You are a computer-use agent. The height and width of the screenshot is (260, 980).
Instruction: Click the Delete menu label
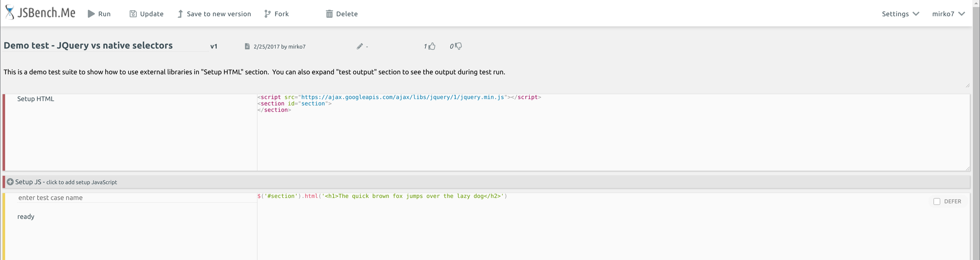pyautogui.click(x=347, y=14)
